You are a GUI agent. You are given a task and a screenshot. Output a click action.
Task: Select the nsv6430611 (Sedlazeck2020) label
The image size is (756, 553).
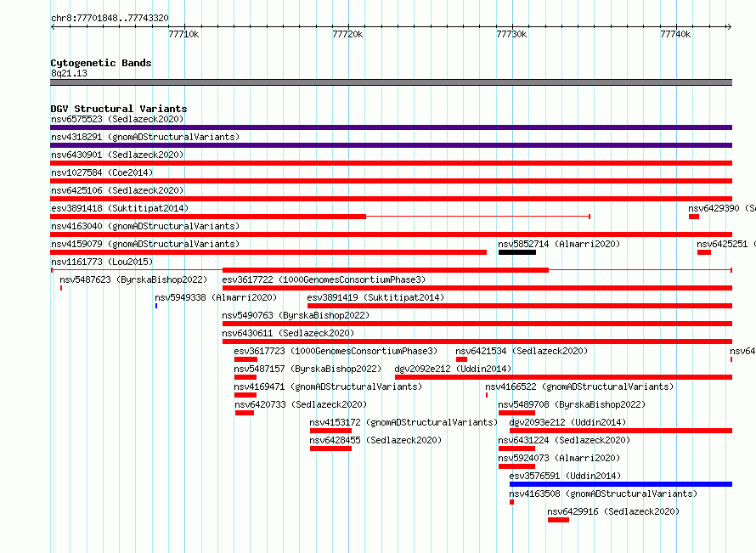[288, 333]
